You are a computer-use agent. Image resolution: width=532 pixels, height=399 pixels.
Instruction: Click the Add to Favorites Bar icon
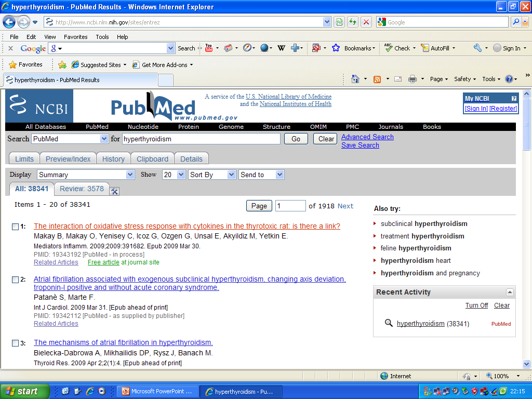[62, 64]
